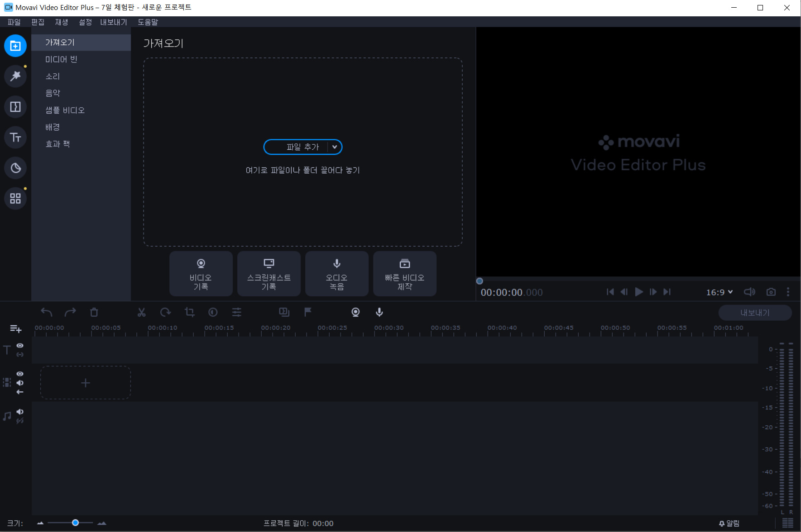
Task: Open the Transition Wizard icon
Action: 284,312
